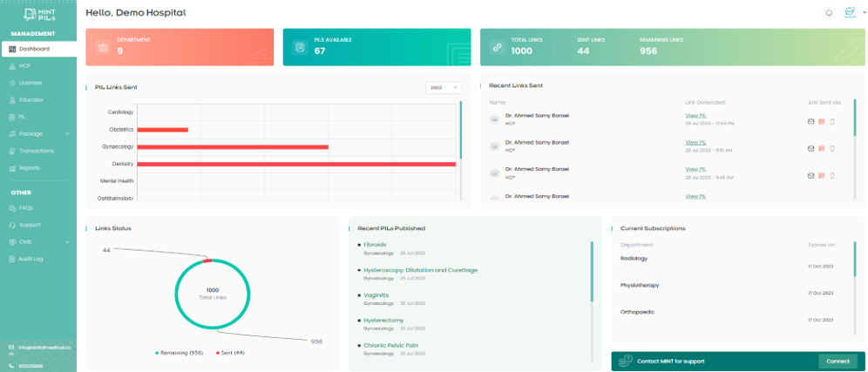Click the email icon in first link row
The width and height of the screenshot is (868, 372).
(810, 121)
